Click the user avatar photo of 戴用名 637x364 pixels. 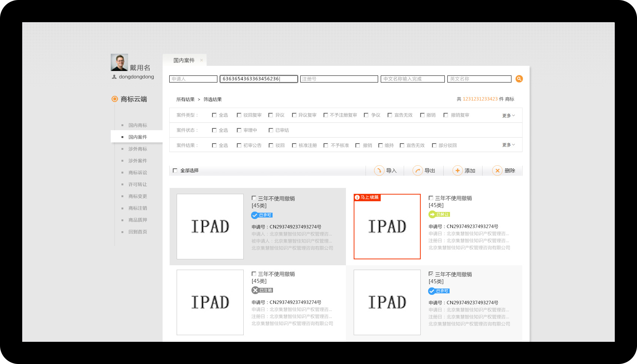119,63
